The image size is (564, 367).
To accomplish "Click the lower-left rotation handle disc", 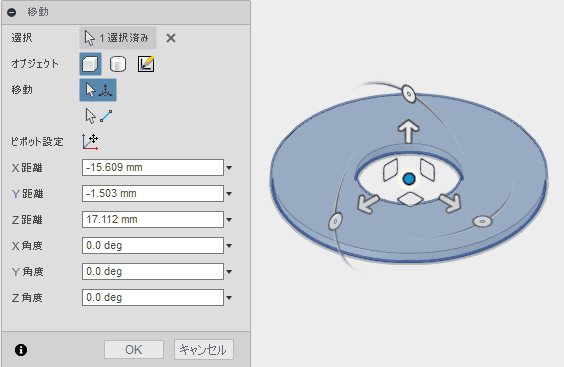I will tap(335, 221).
